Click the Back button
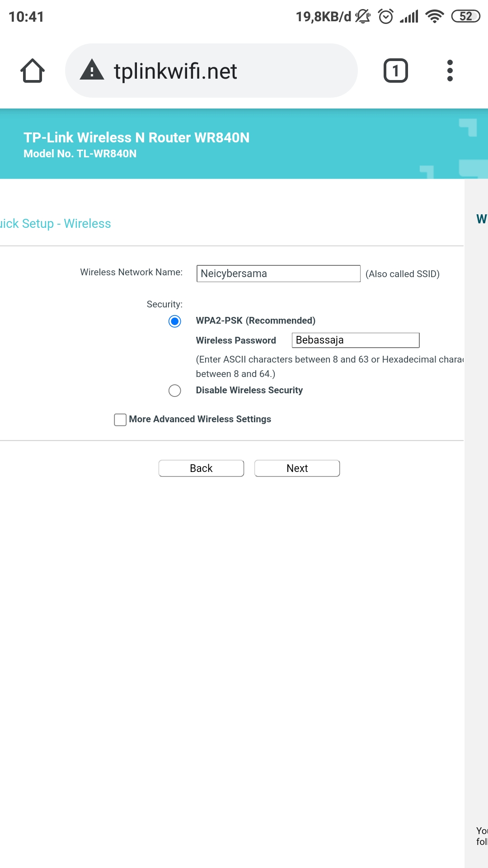This screenshot has width=488, height=868. coord(201,468)
